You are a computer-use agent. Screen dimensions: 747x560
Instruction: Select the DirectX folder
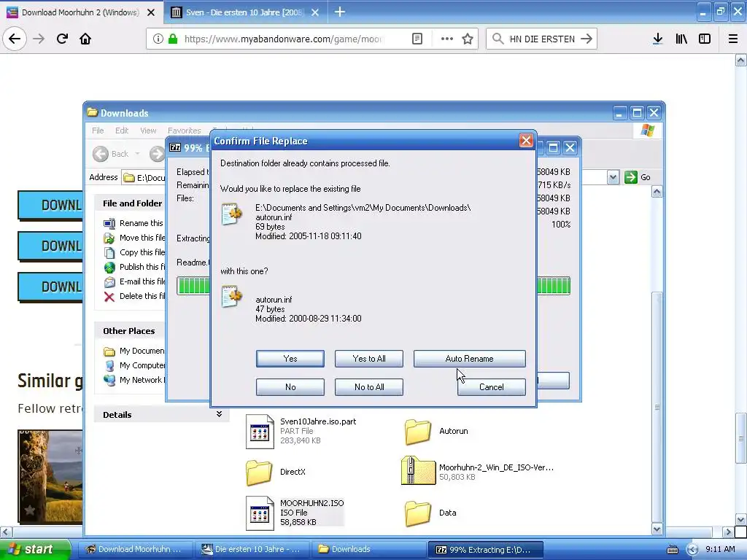click(x=276, y=472)
